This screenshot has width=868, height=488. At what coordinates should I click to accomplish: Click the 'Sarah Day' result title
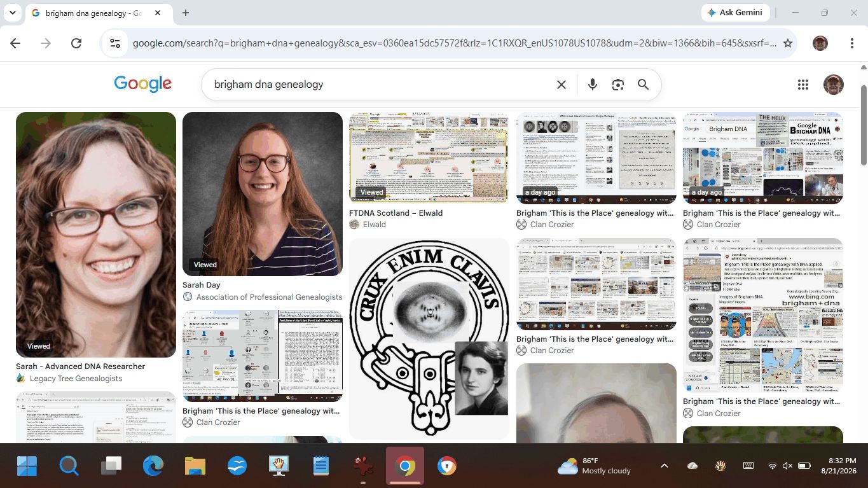click(x=202, y=285)
